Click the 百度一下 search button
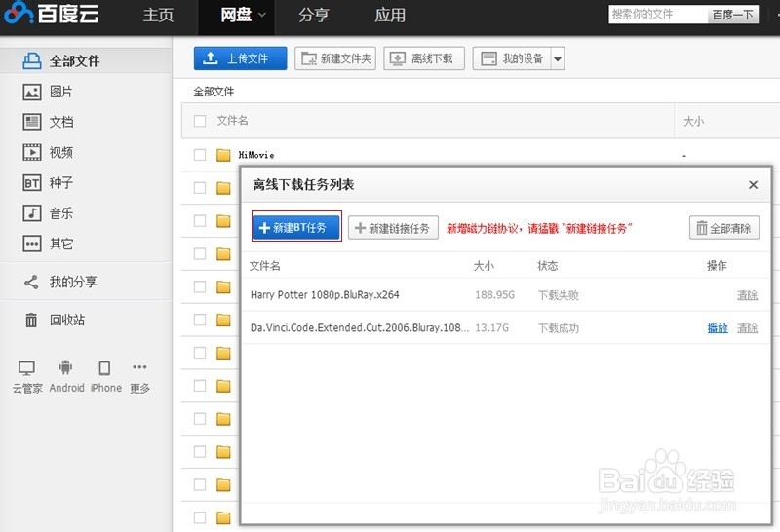This screenshot has height=532, width=780. pyautogui.click(x=733, y=15)
